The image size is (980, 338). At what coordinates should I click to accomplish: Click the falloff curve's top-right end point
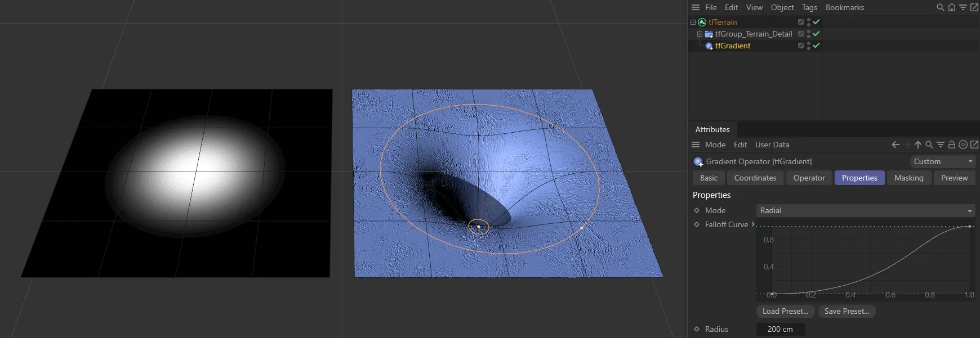[970, 226]
